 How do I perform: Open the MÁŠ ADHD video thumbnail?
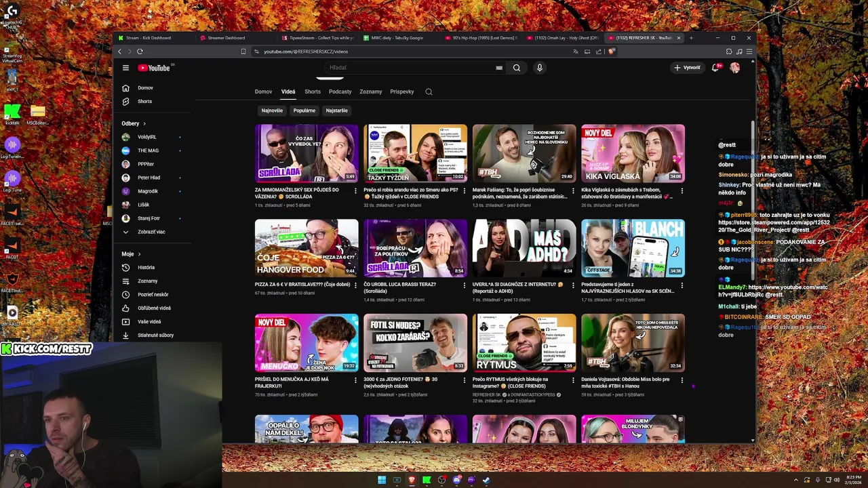[x=524, y=248]
